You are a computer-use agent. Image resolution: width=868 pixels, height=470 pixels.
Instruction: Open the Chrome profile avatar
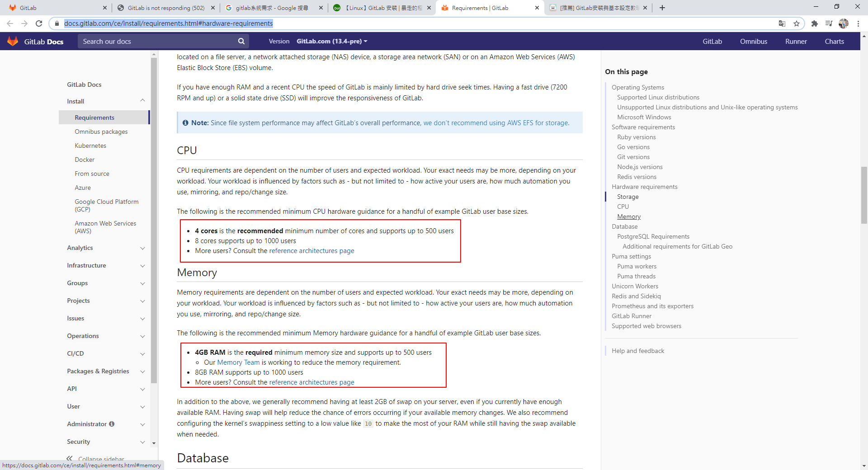pos(844,23)
